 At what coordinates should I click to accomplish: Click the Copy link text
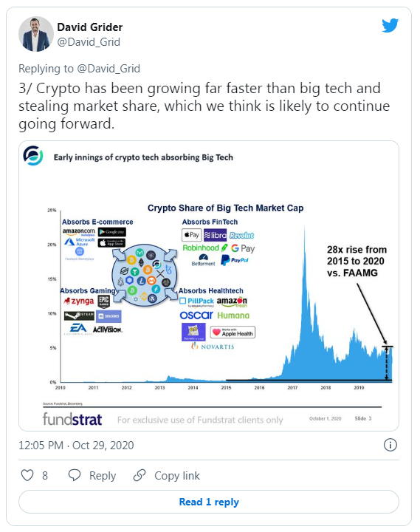click(x=177, y=476)
